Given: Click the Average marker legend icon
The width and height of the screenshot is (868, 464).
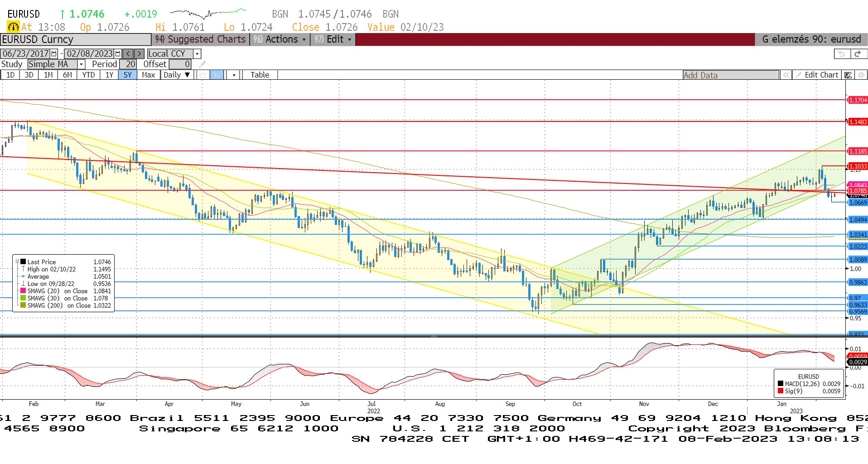Looking at the screenshot, I should (23, 276).
